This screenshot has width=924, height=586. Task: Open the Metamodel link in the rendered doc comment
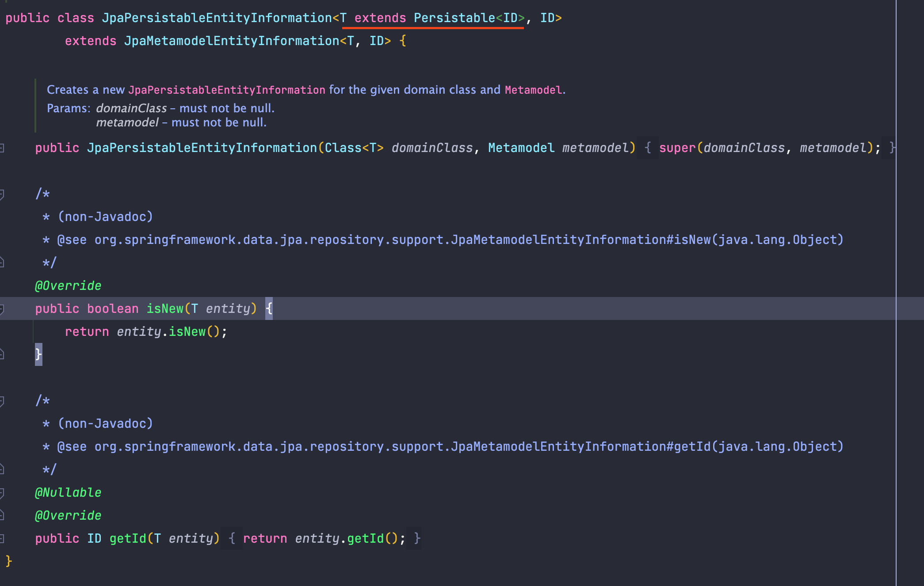pyautogui.click(x=533, y=90)
